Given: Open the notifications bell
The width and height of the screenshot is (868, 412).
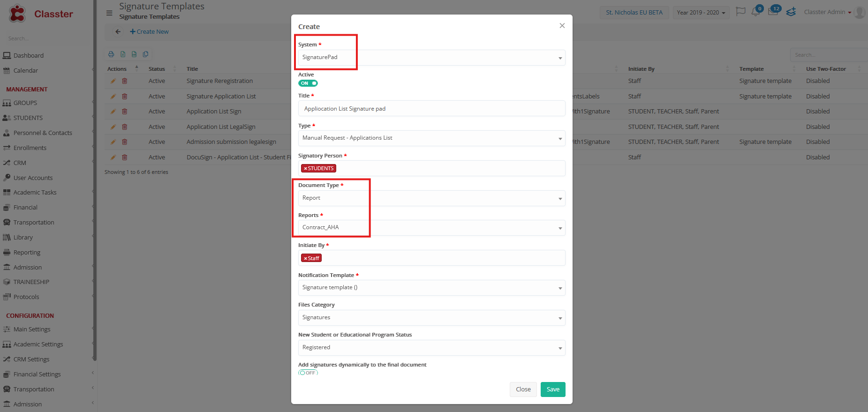Looking at the screenshot, I should tap(755, 12).
